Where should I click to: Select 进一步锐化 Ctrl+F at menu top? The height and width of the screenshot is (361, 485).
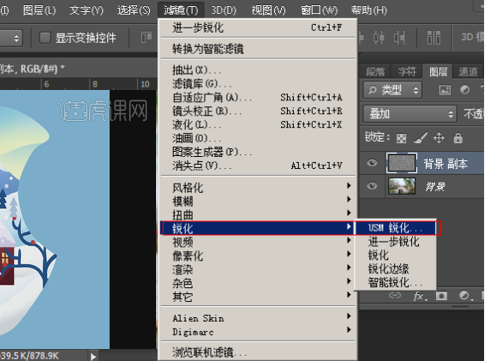click(257, 28)
